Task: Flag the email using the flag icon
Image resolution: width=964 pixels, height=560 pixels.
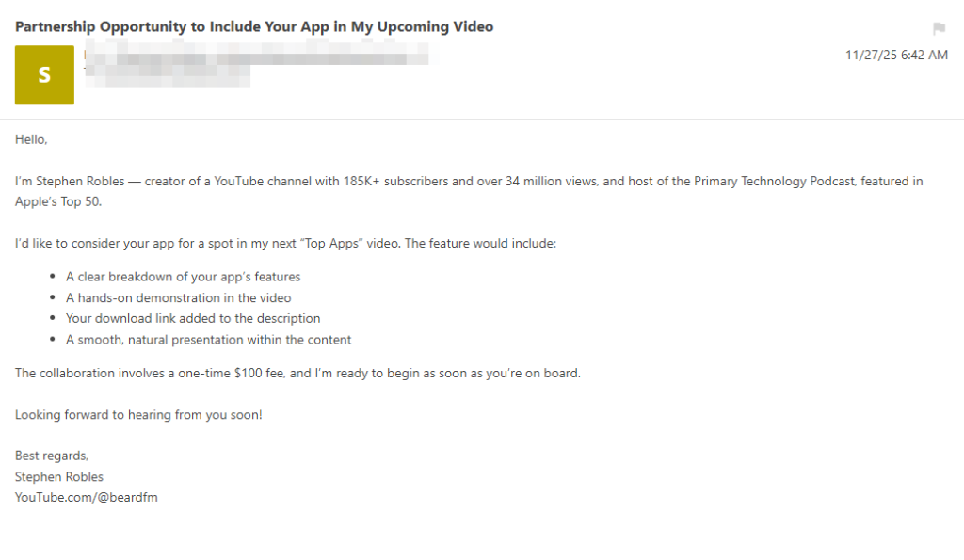Action: point(939,28)
